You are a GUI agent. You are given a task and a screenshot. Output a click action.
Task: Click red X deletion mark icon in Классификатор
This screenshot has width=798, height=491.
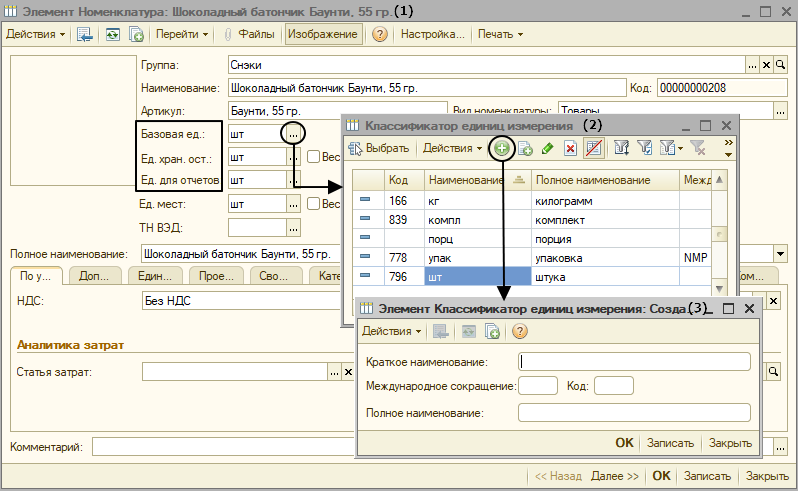click(x=571, y=149)
